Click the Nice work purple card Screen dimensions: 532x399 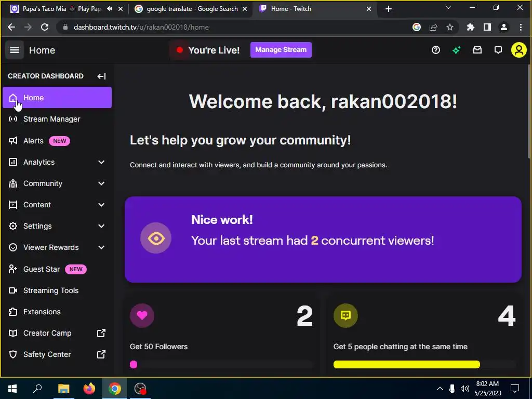click(323, 240)
